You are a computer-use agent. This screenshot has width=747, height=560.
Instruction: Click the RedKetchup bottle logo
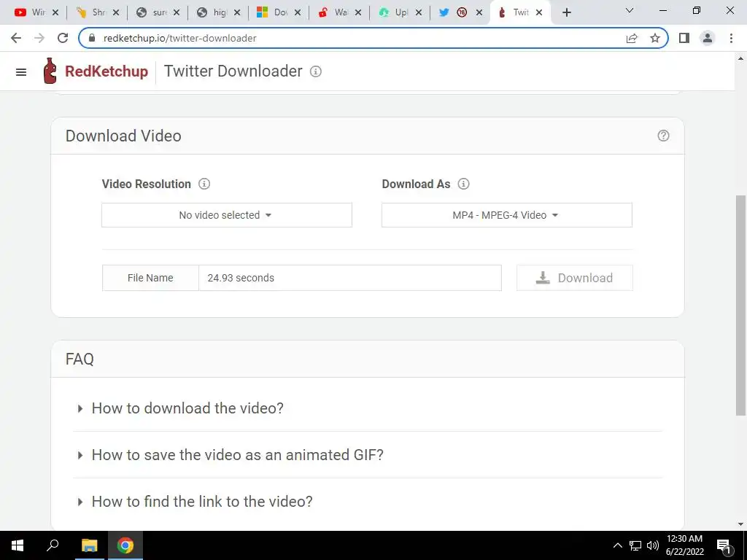point(50,71)
